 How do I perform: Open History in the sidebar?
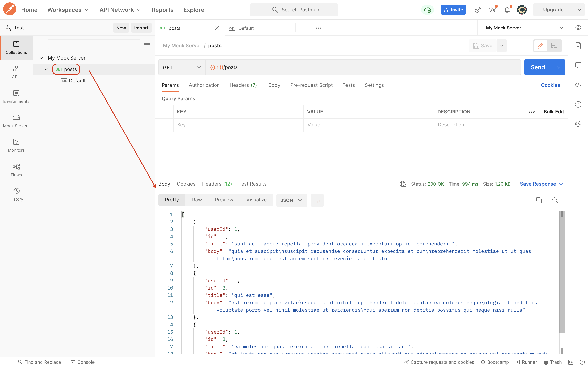16,195
